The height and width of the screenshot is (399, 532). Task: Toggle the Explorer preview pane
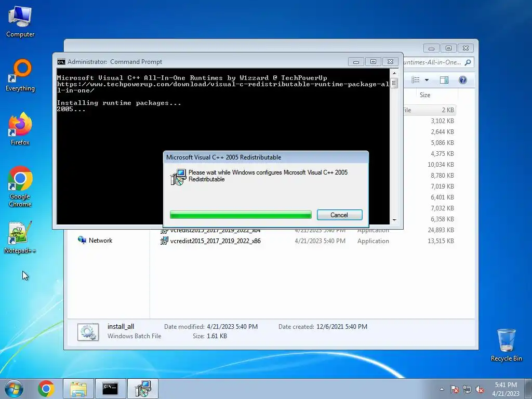444,79
